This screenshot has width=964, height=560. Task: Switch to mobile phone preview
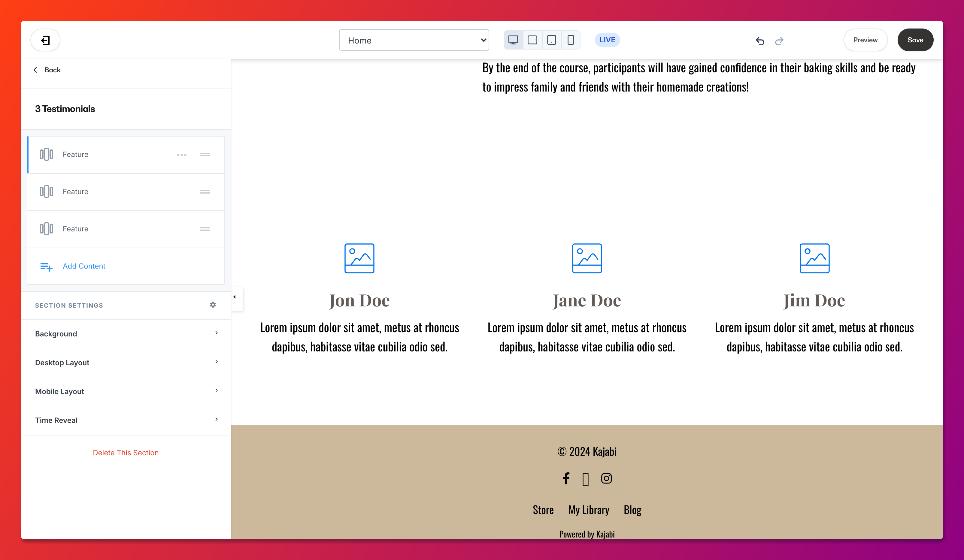click(570, 40)
